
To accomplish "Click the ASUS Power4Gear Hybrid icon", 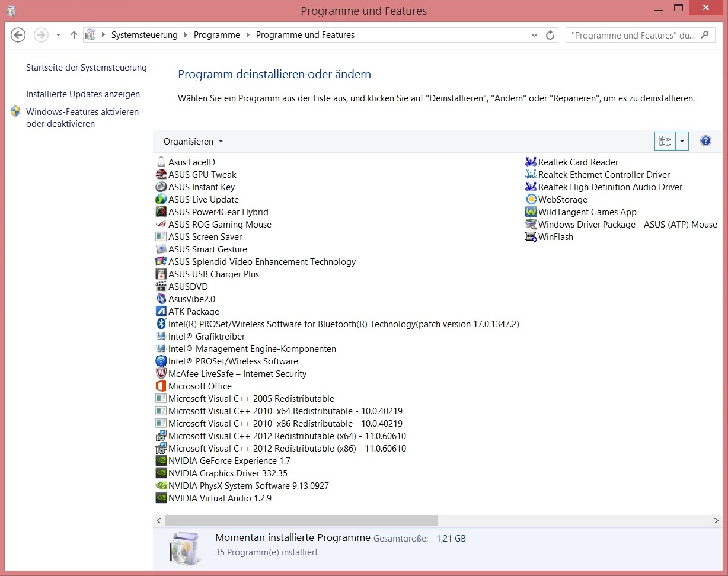I will tap(161, 212).
